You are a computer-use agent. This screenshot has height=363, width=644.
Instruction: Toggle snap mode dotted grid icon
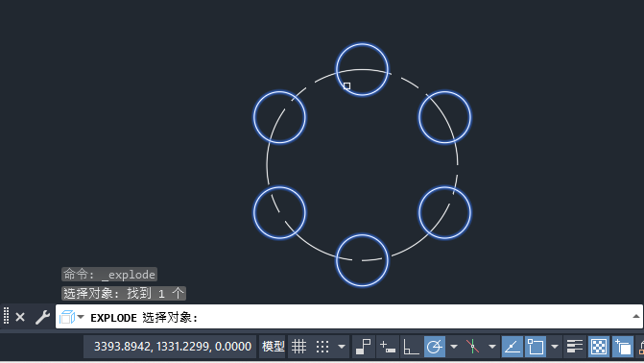tap(322, 347)
